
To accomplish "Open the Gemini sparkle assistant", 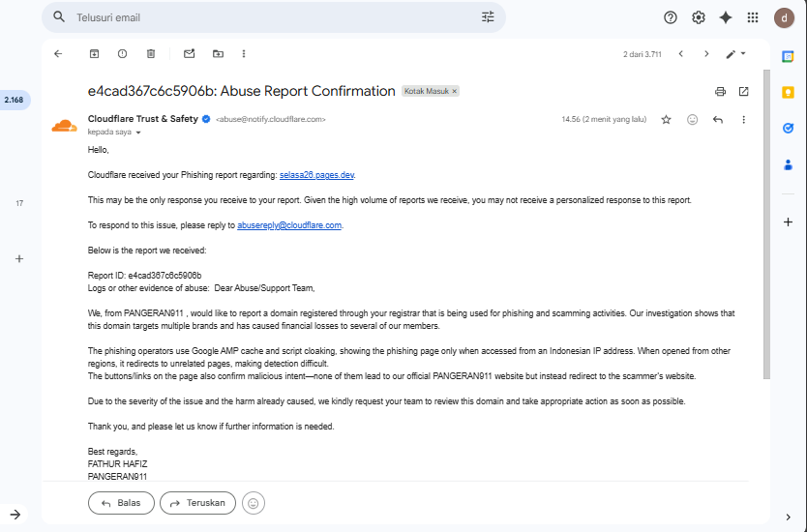I will [725, 17].
